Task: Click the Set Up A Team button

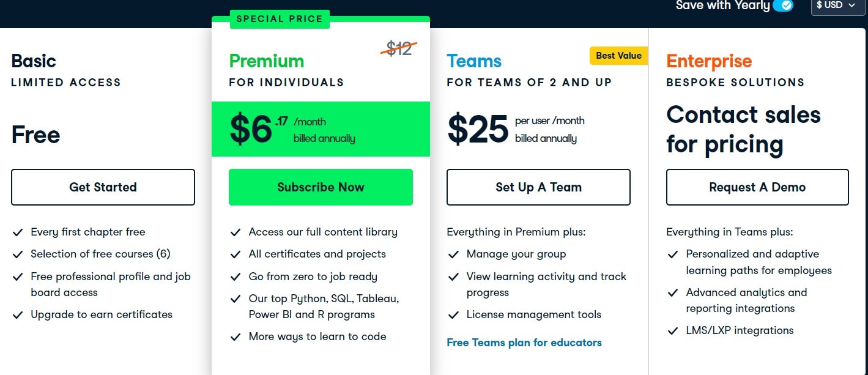Action: (538, 187)
